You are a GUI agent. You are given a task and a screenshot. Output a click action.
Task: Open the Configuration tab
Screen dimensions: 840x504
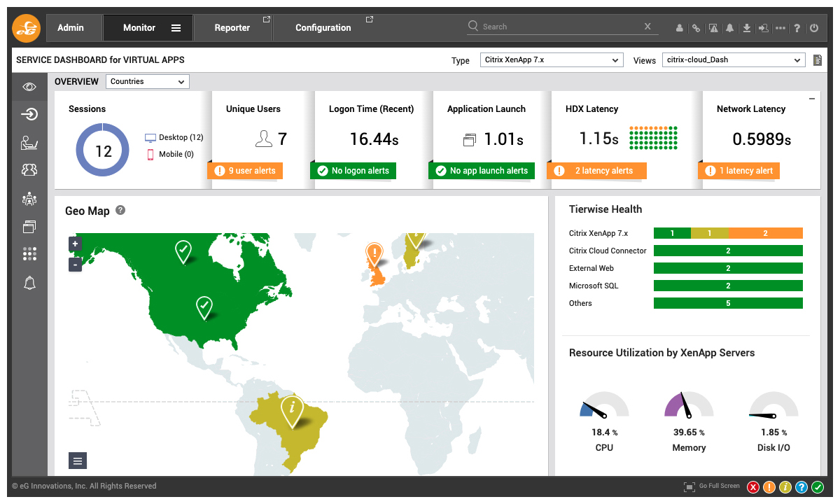pos(323,28)
